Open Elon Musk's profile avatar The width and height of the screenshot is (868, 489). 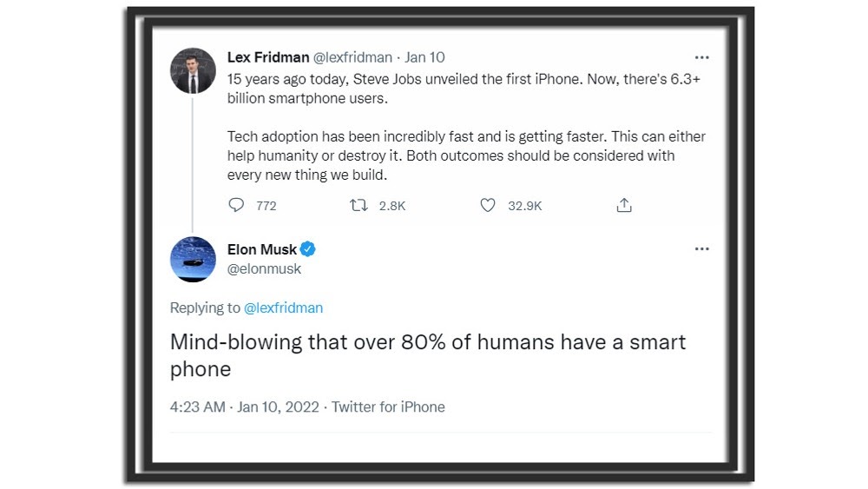[193, 259]
